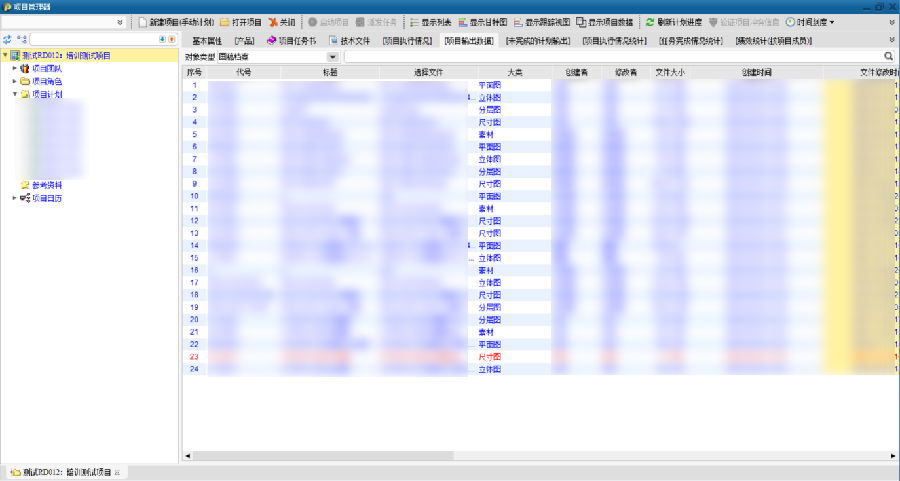Screen dimensions: 900x481
Task: Select the 项目计划 tree item
Action: [46, 94]
